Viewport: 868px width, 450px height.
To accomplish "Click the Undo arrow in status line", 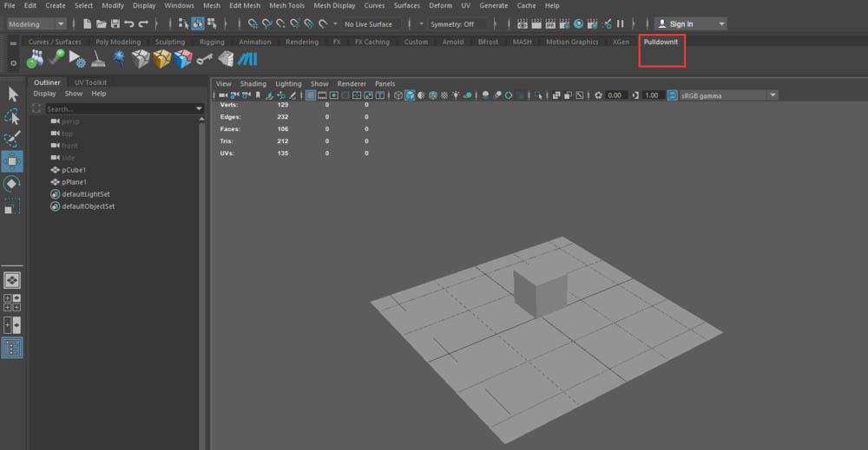I will 129,24.
